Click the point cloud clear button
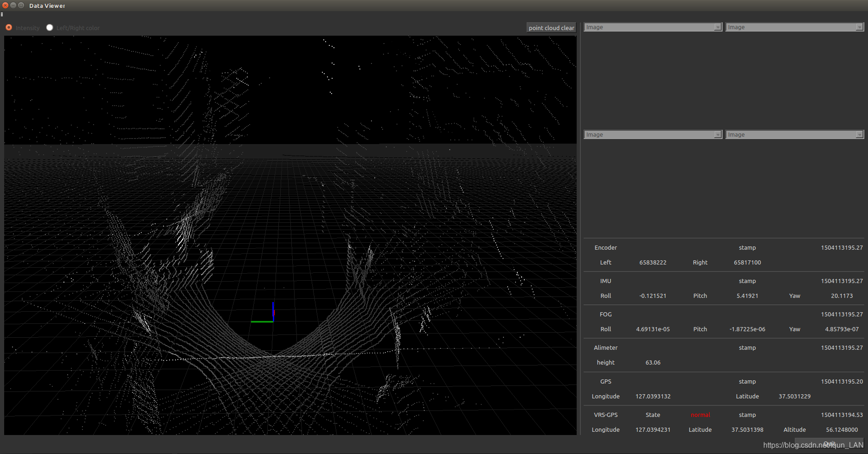Image resolution: width=868 pixels, height=454 pixels. [x=551, y=28]
